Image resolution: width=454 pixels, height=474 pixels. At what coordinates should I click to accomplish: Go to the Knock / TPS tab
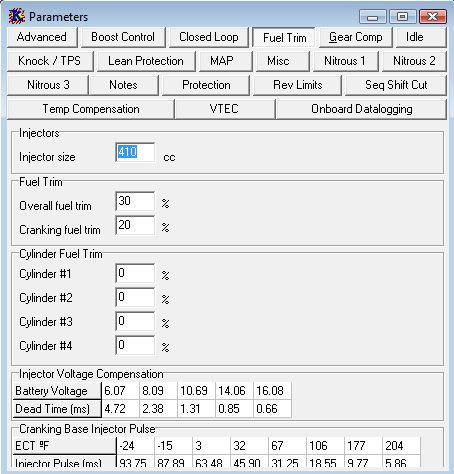tap(50, 61)
